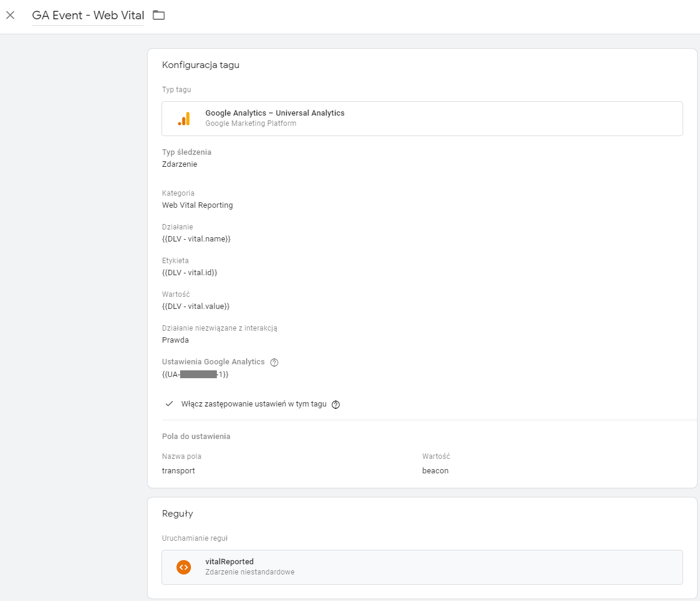Click the transport field name
This screenshot has width=700, height=601.
point(178,471)
